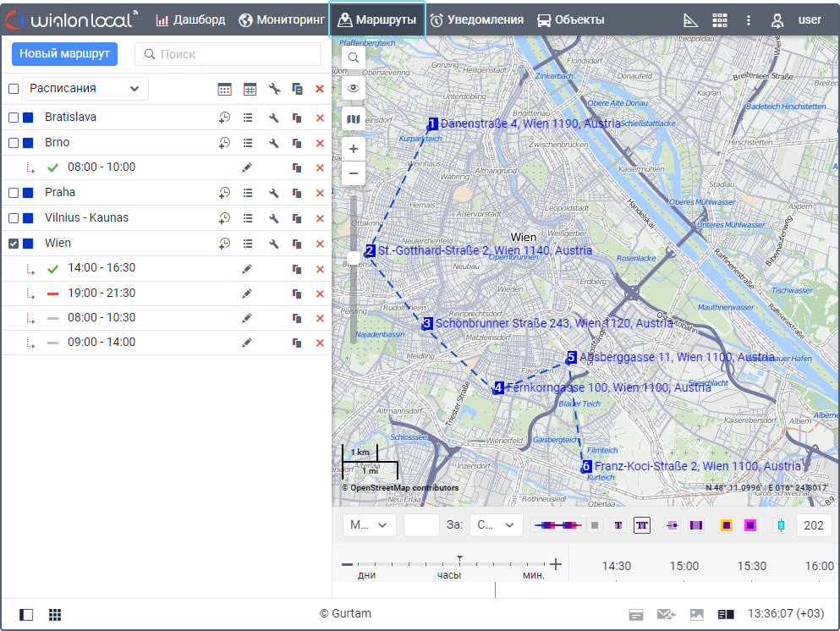Viewport: 840px width, 631px height.
Task: Open the За: period dropdown
Action: pos(497,525)
